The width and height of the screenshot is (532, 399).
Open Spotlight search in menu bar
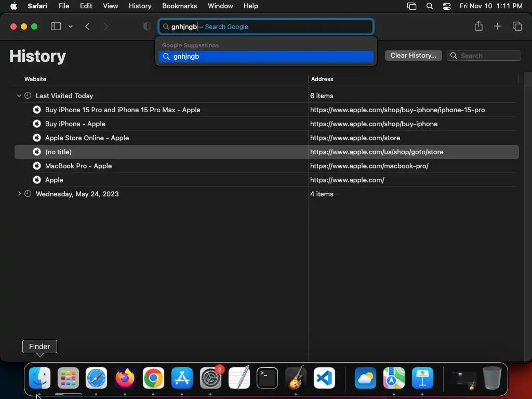pyautogui.click(x=430, y=6)
